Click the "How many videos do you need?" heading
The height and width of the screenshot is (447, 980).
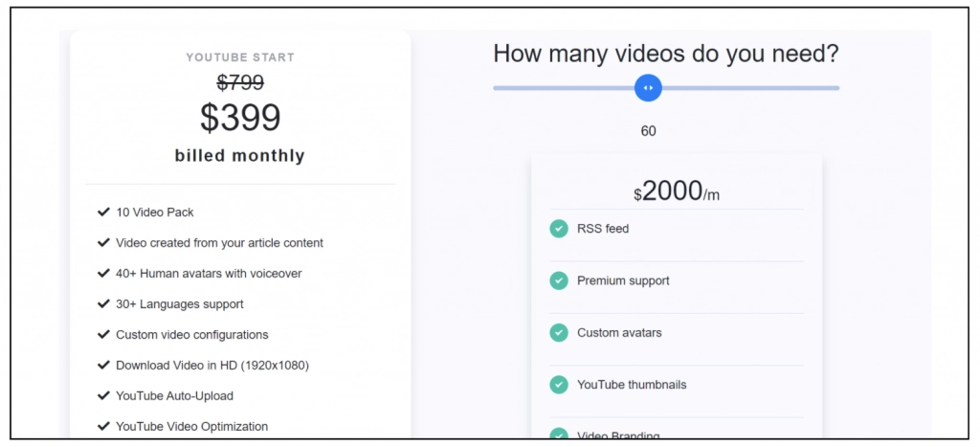(x=666, y=54)
